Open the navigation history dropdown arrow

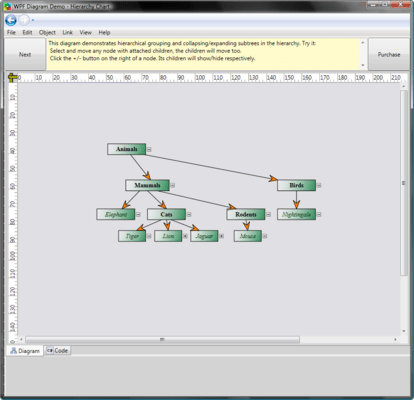[33, 20]
